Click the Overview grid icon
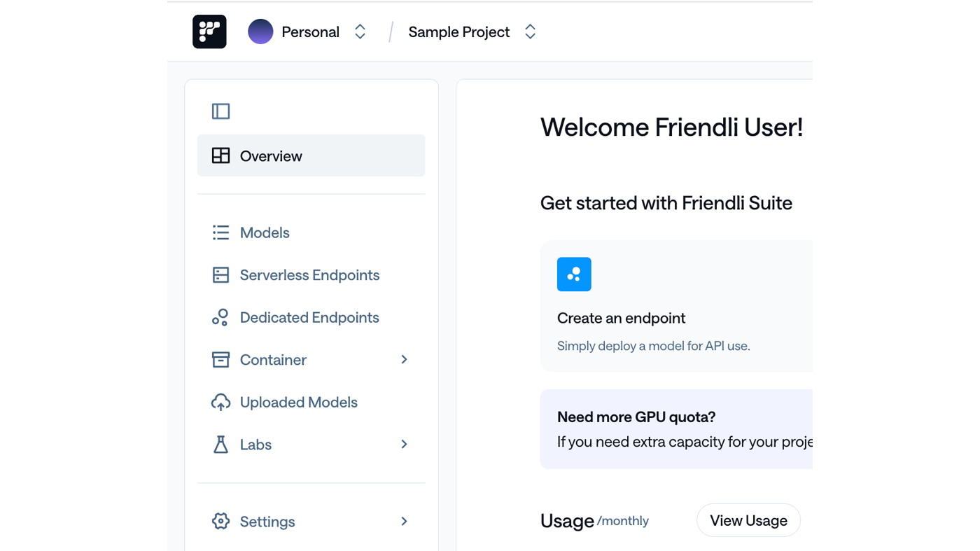 pyautogui.click(x=220, y=155)
